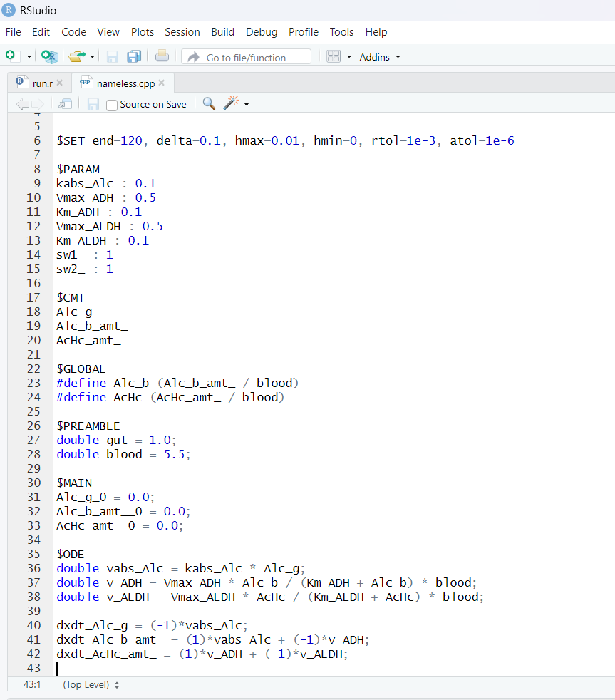The height and width of the screenshot is (700, 615).
Task: Open the (Top Level) scope selector
Action: [x=91, y=684]
